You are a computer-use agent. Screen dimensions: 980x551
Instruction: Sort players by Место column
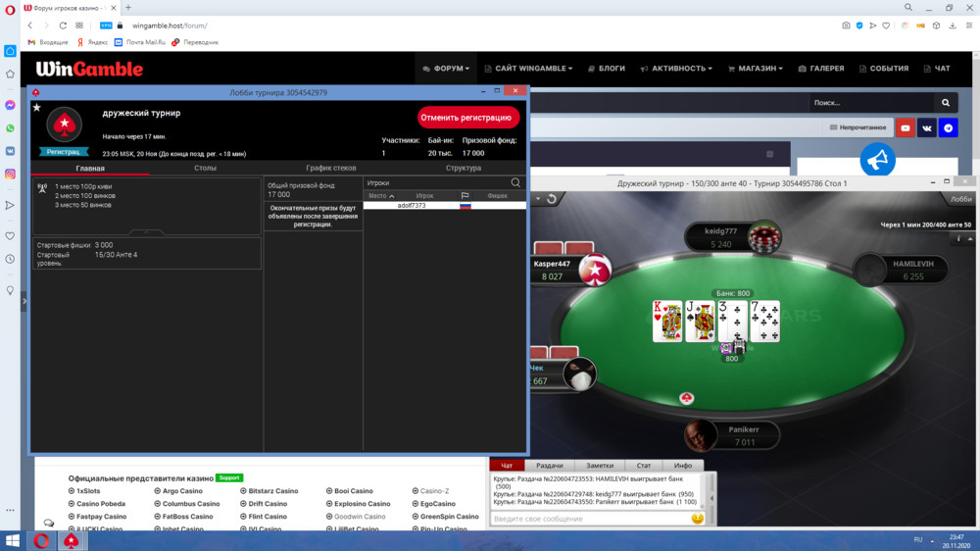tap(380, 196)
